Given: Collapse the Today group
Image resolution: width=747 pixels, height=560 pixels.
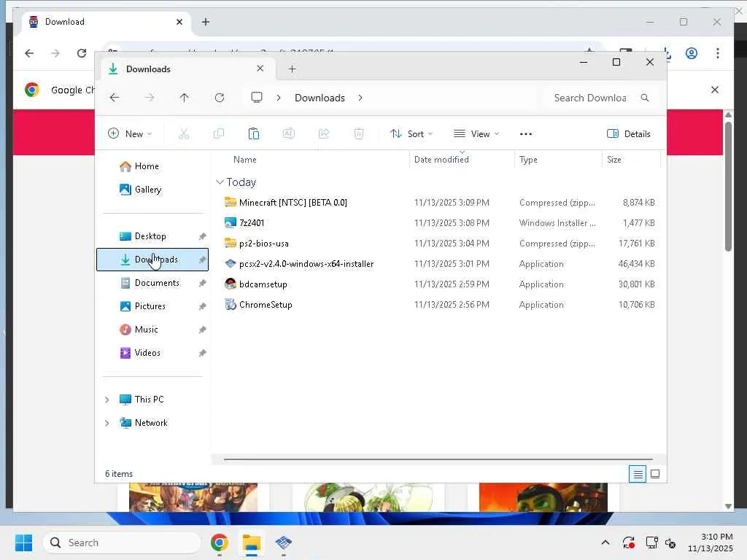Looking at the screenshot, I should click(x=220, y=182).
